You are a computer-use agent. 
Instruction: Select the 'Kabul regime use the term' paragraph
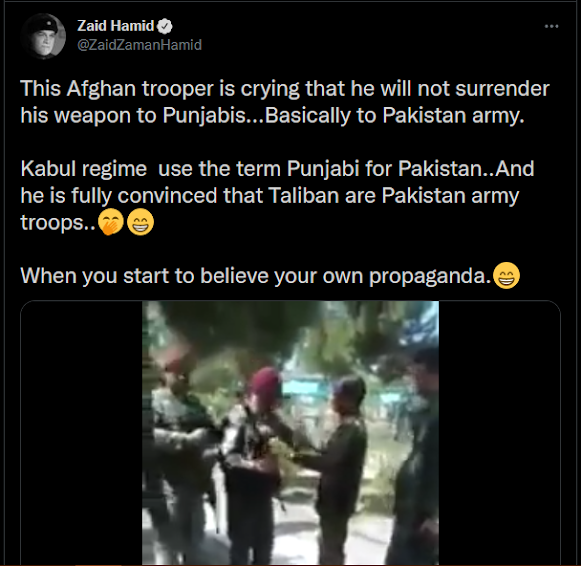click(x=277, y=196)
